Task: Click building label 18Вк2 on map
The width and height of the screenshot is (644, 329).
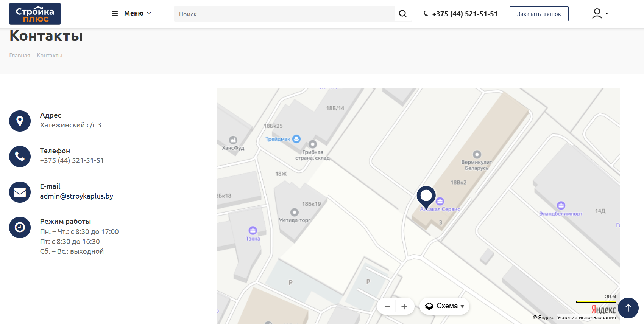Action: click(x=458, y=182)
